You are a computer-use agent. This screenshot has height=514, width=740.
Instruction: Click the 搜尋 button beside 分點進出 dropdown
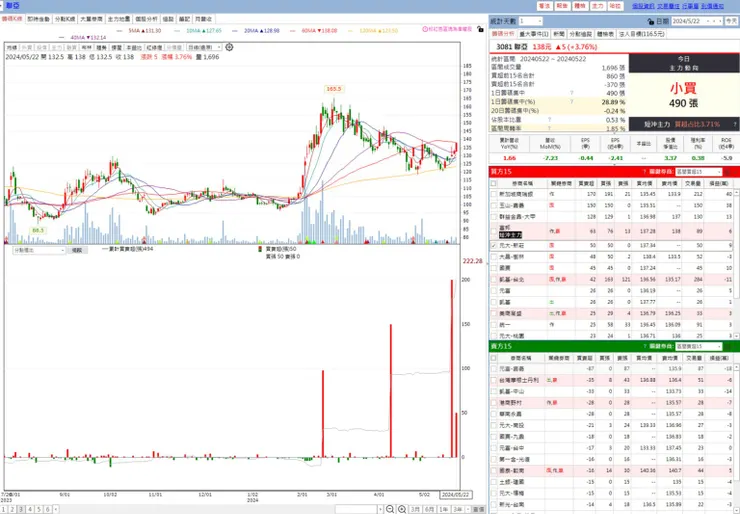(77, 250)
